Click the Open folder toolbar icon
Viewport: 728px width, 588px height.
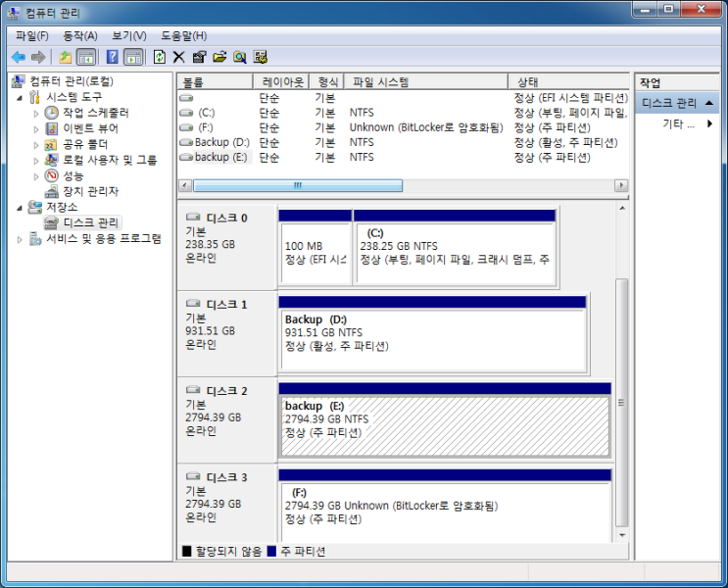point(219,57)
